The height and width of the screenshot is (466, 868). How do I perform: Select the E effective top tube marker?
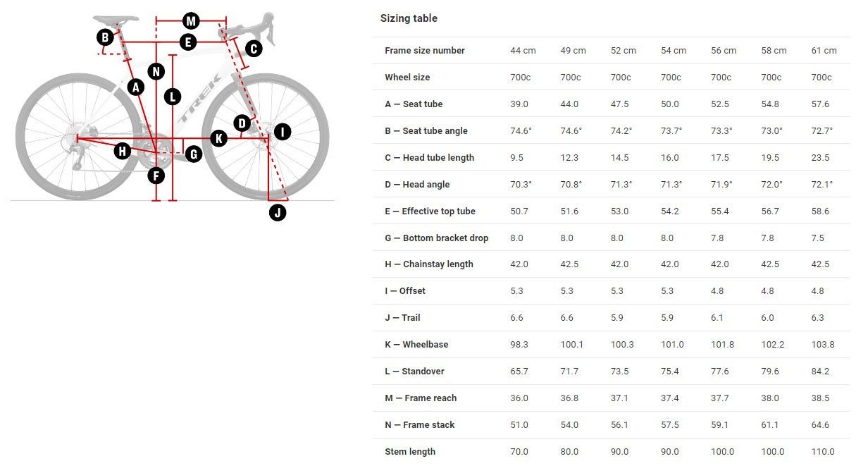coord(187,42)
